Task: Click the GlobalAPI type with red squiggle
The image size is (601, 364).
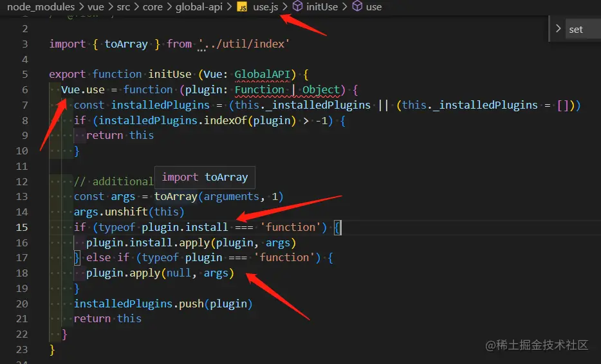Action: coord(262,75)
